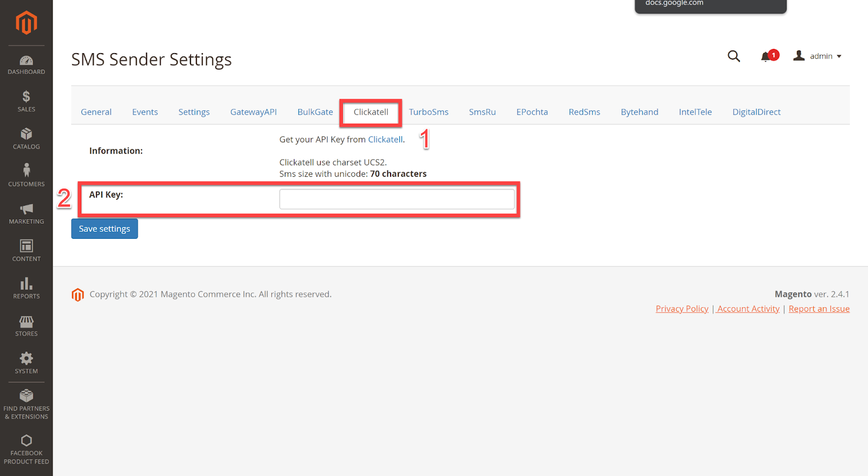Viewport: 868px width, 476px height.
Task: Open the Stores menu
Action: point(26,326)
